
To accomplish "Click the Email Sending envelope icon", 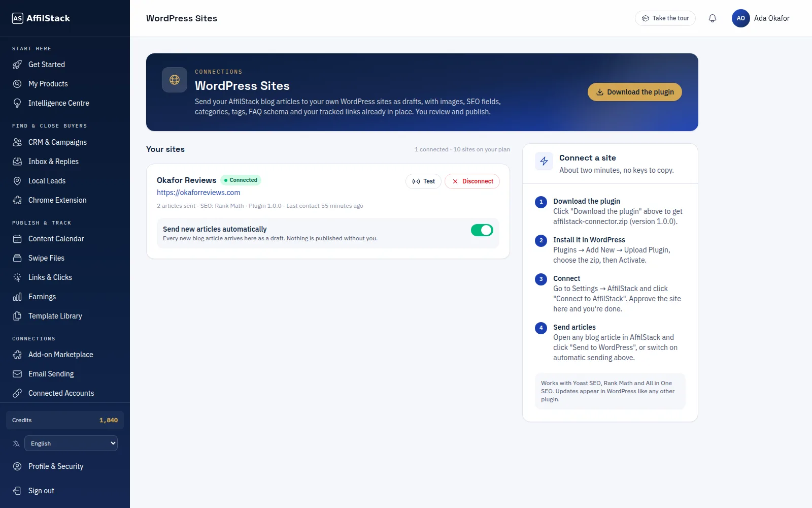I will click(17, 374).
